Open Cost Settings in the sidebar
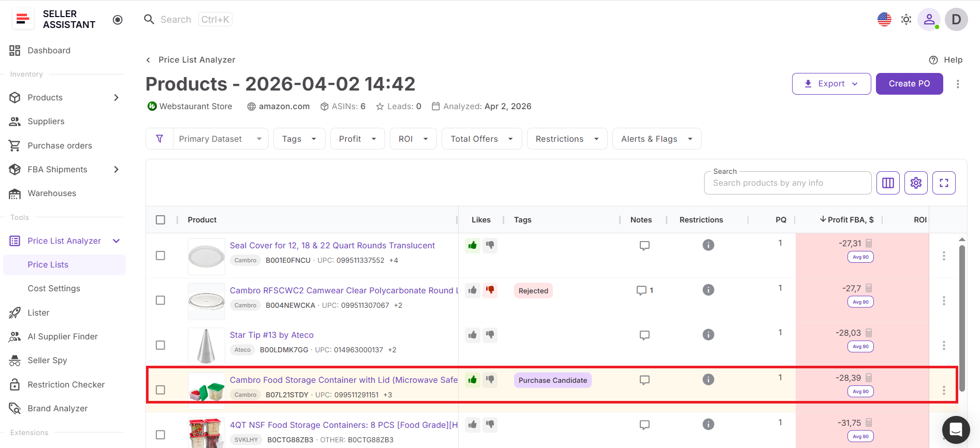Screen dimensions: 980x448 54,289
